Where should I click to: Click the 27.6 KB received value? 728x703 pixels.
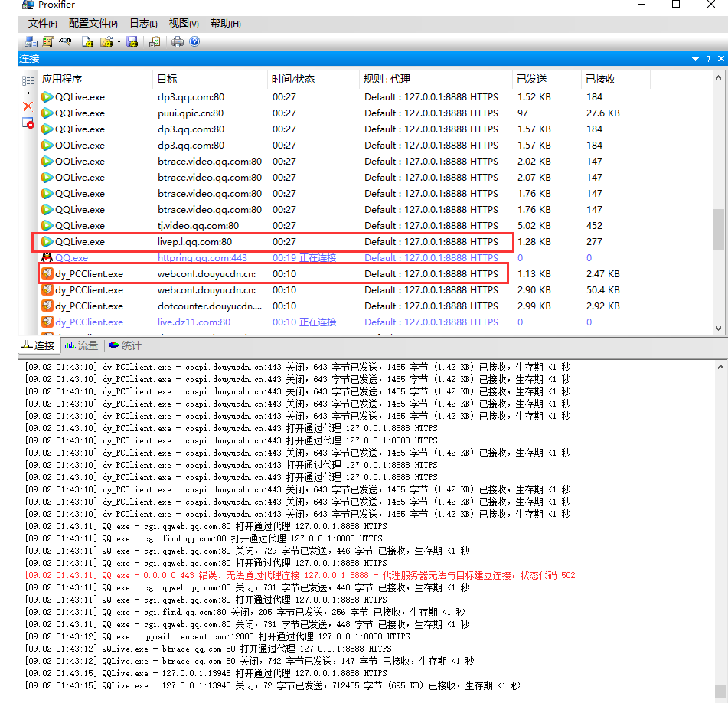click(x=602, y=113)
